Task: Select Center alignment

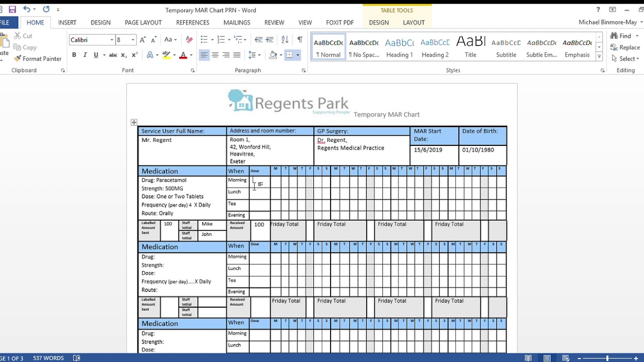Action: click(215, 55)
